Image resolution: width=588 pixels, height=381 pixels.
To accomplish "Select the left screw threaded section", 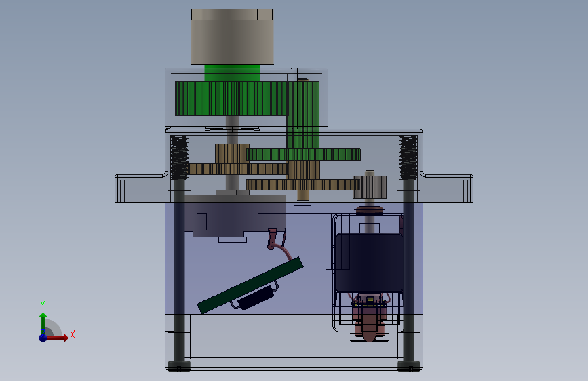I will pos(179,157).
